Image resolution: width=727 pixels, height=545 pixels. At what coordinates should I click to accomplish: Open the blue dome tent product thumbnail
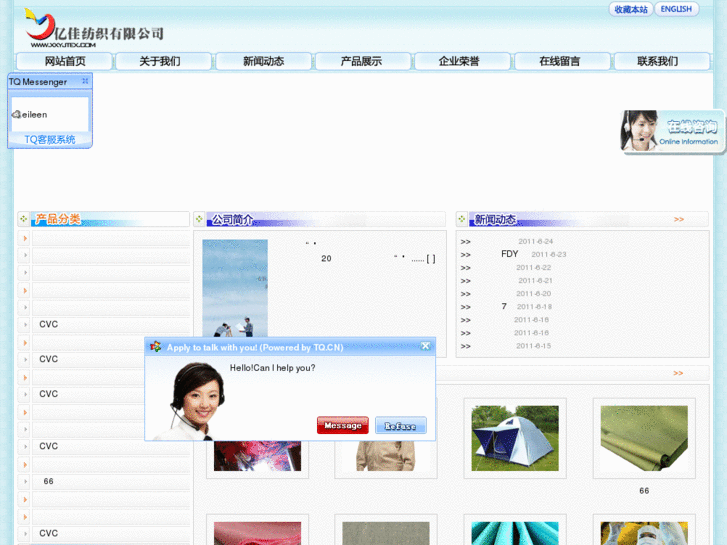(515, 438)
